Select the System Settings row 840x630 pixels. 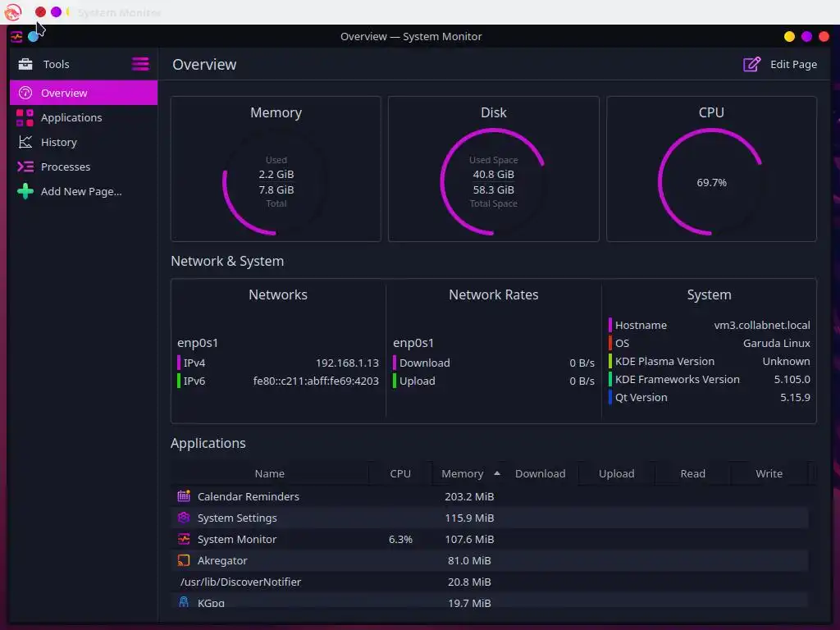pyautogui.click(x=490, y=518)
